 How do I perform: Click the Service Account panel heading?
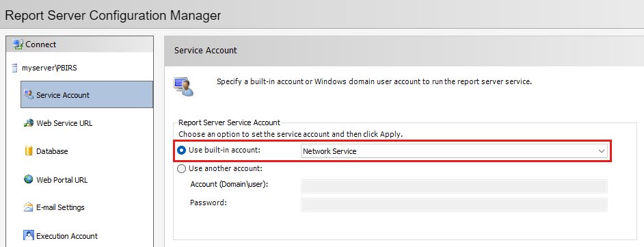[x=205, y=51]
